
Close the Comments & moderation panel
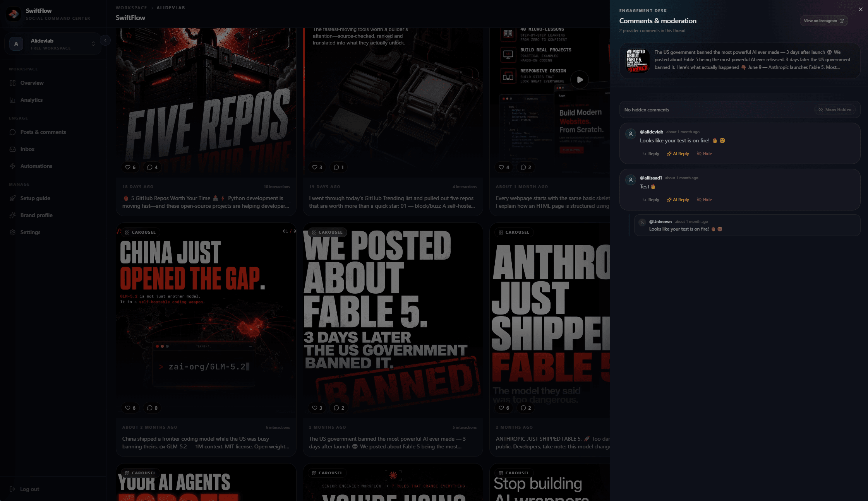(861, 9)
